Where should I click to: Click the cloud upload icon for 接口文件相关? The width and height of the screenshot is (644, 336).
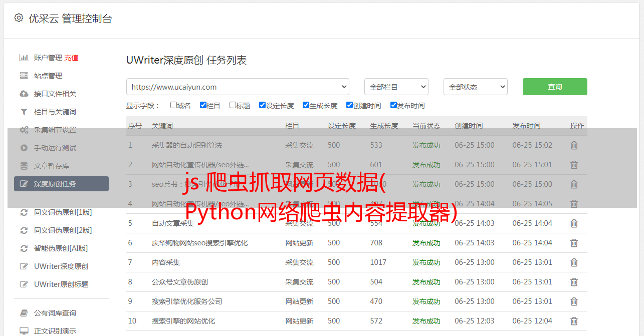pos(24,94)
